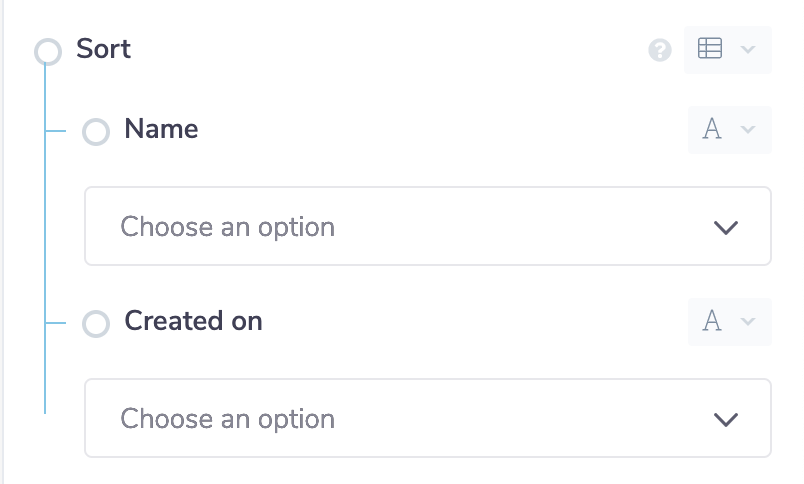Toggle the circle node beside Created on
The height and width of the screenshot is (484, 804).
click(96, 324)
